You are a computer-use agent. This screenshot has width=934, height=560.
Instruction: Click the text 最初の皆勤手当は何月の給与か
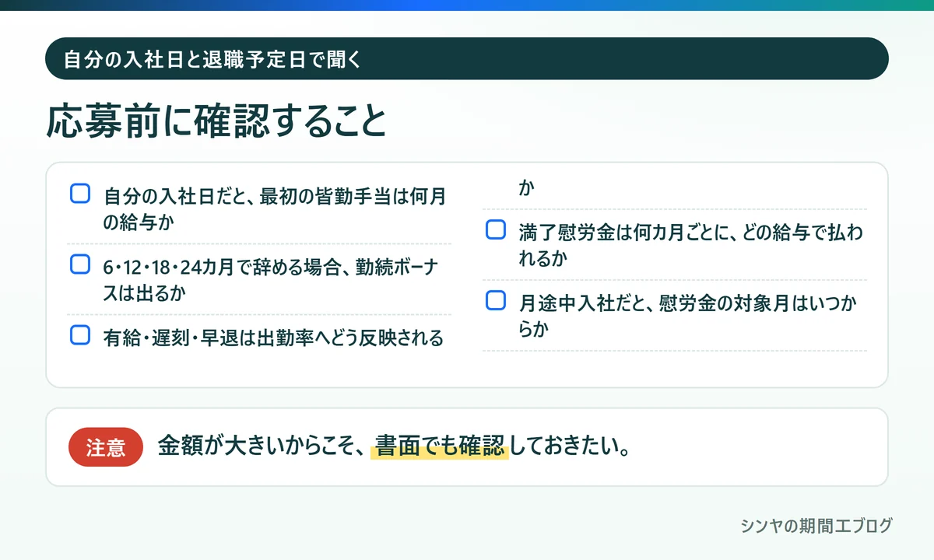pyautogui.click(x=275, y=208)
